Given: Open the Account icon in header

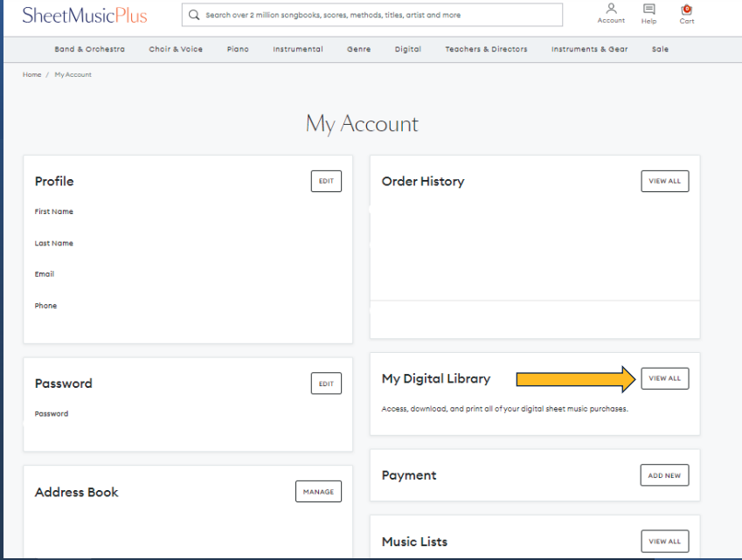Looking at the screenshot, I should pyautogui.click(x=611, y=10).
